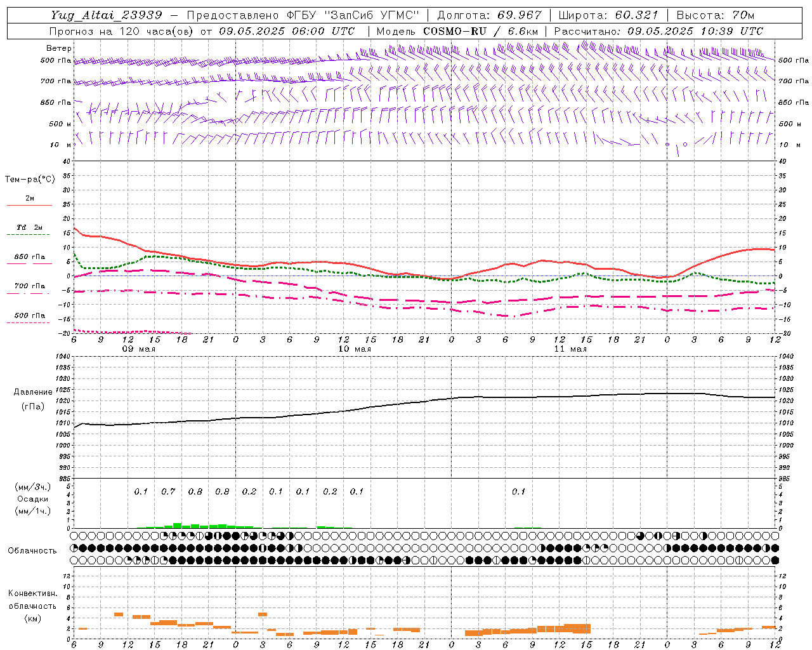Screen dimensions: 812x650
Task: Click the station title "Yug_Altai_23939"
Action: pyautogui.click(x=107, y=15)
